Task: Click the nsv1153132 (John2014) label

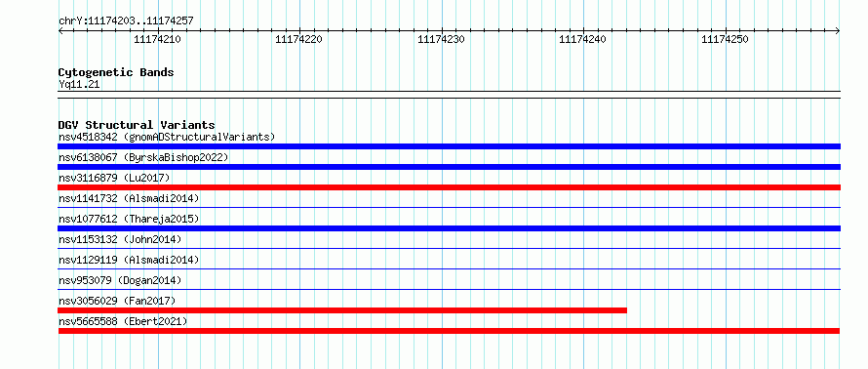Action: (x=120, y=239)
